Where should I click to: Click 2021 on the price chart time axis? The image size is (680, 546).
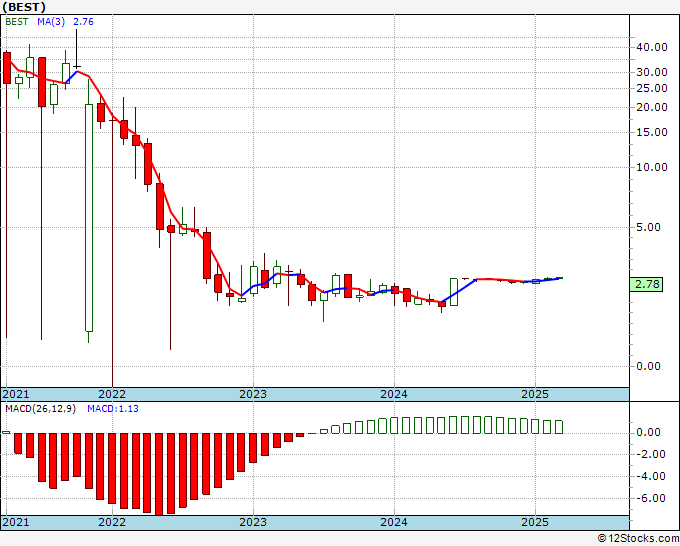(x=16, y=394)
